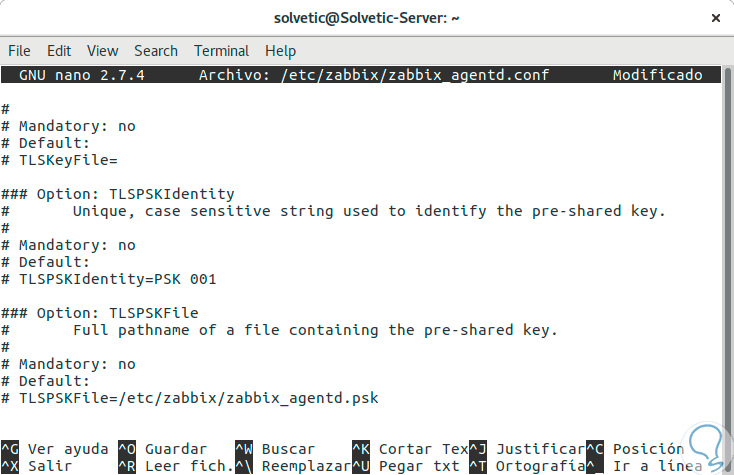Click the '^C Posición' shortcut
This screenshot has width=734, height=475.
pyautogui.click(x=635, y=449)
